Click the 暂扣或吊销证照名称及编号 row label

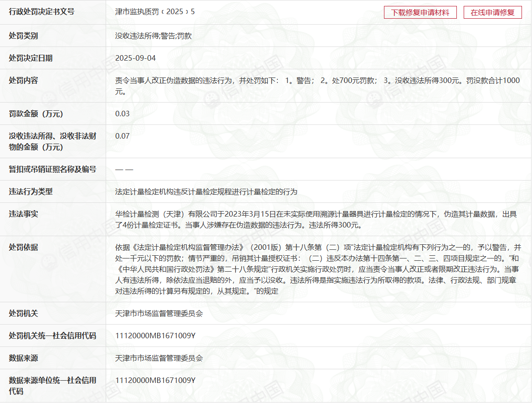point(52,169)
